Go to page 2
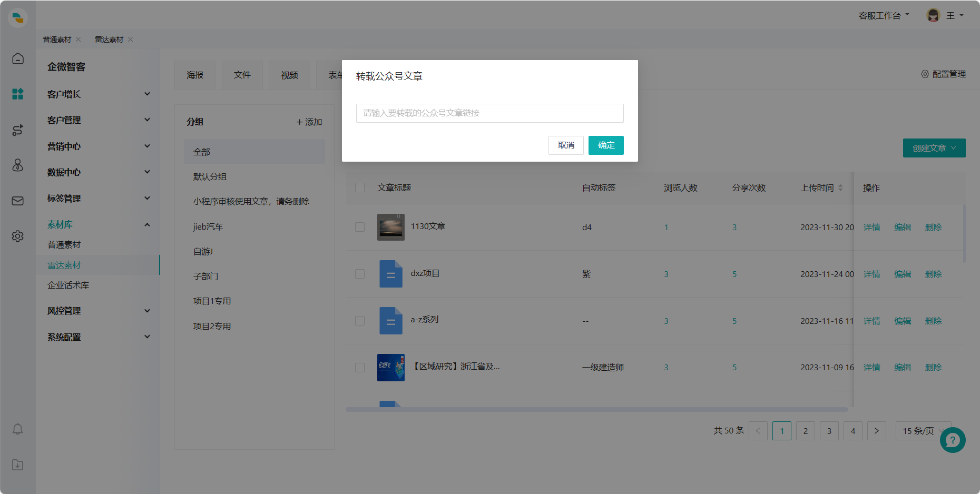 click(x=806, y=431)
